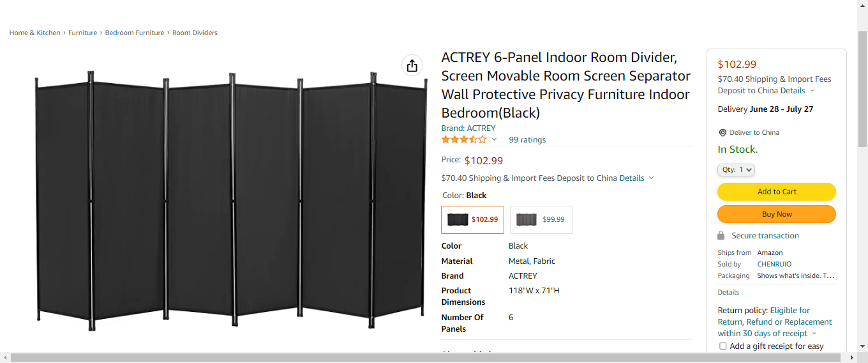Click the Add to Cart button
The width and height of the screenshot is (868, 363).
point(776,192)
